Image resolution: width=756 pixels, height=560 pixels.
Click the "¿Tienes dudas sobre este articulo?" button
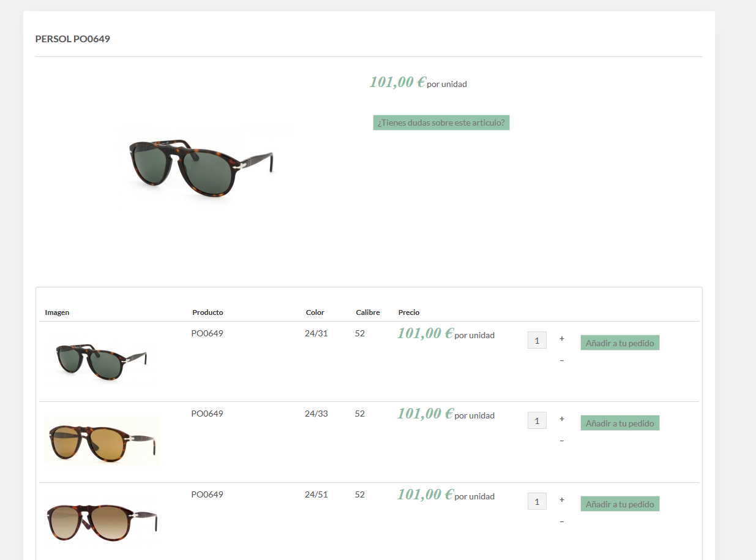click(x=441, y=123)
